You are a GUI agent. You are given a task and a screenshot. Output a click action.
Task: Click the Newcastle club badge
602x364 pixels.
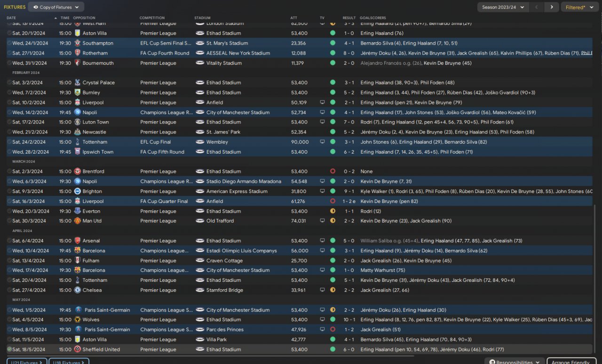coord(78,132)
